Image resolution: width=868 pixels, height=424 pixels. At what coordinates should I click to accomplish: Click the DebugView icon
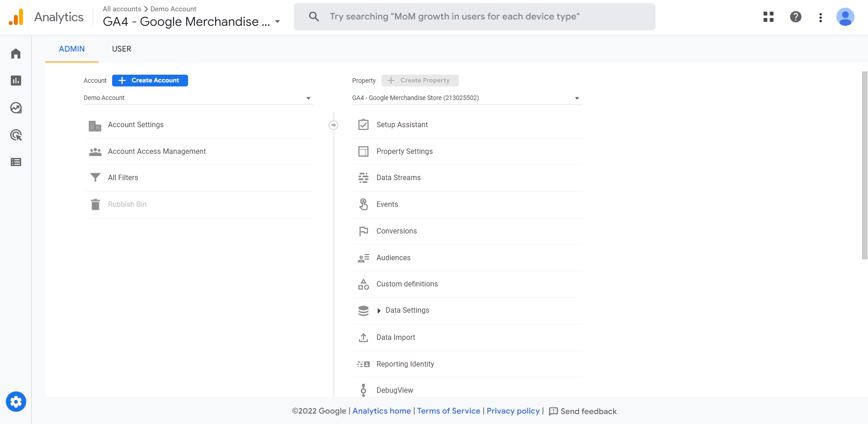[363, 390]
